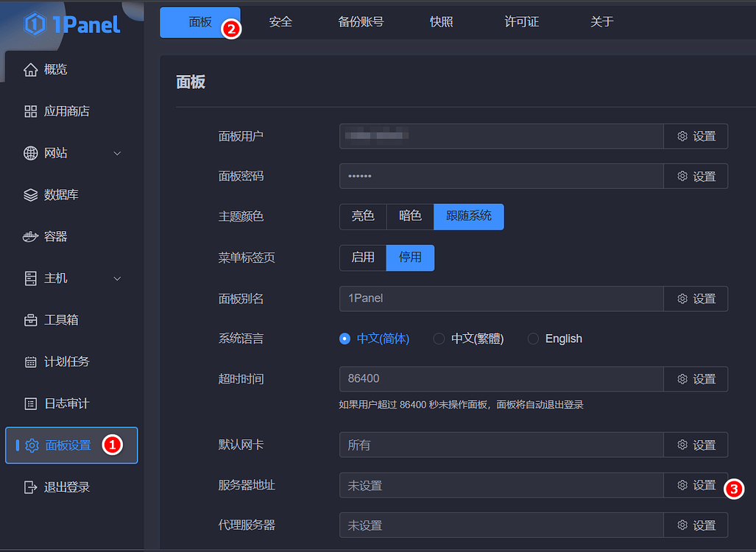Open the 安全 tab
The height and width of the screenshot is (552, 756).
[x=280, y=22]
